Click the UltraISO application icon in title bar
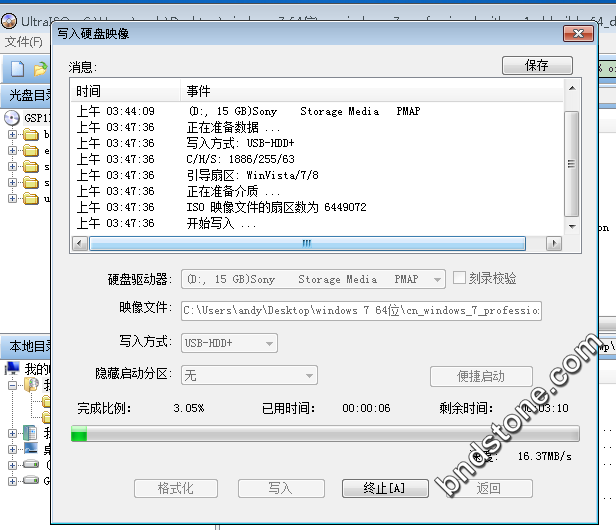Screen dimensions: 616x530 coord(9,21)
